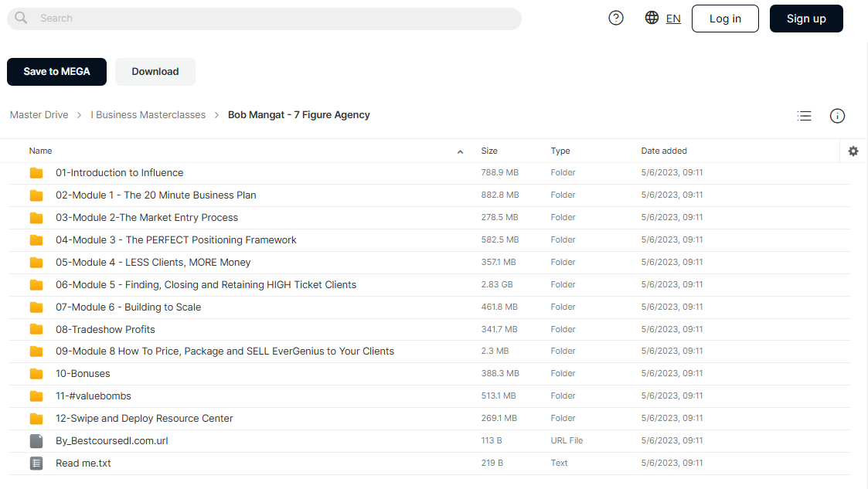Click folder icon for 05-Module 4

(36, 262)
